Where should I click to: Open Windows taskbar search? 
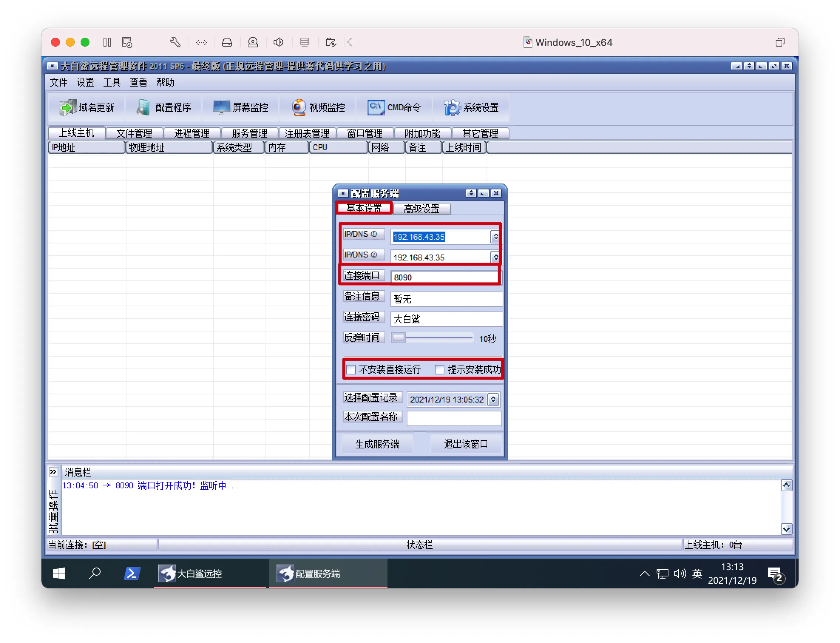click(95, 573)
